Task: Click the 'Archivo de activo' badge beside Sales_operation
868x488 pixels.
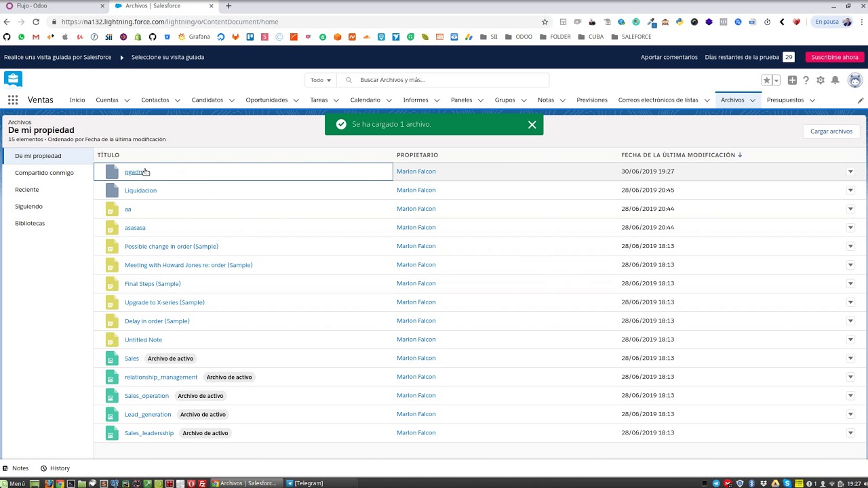Action: click(201, 396)
